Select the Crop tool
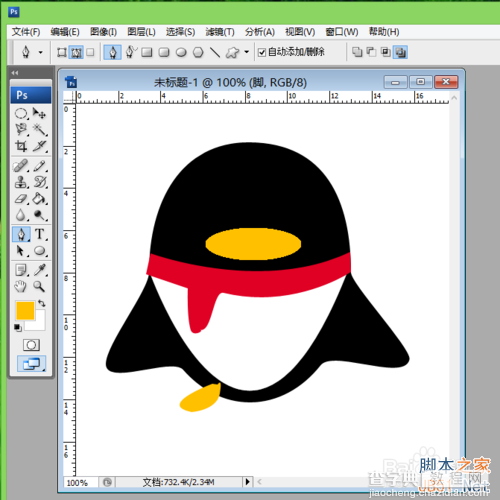Screen dimensions: 500x500 tap(21, 146)
